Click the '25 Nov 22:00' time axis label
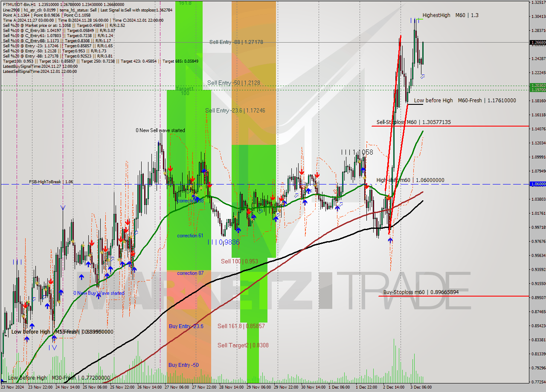This screenshot has height=392, width=546. coord(123,387)
